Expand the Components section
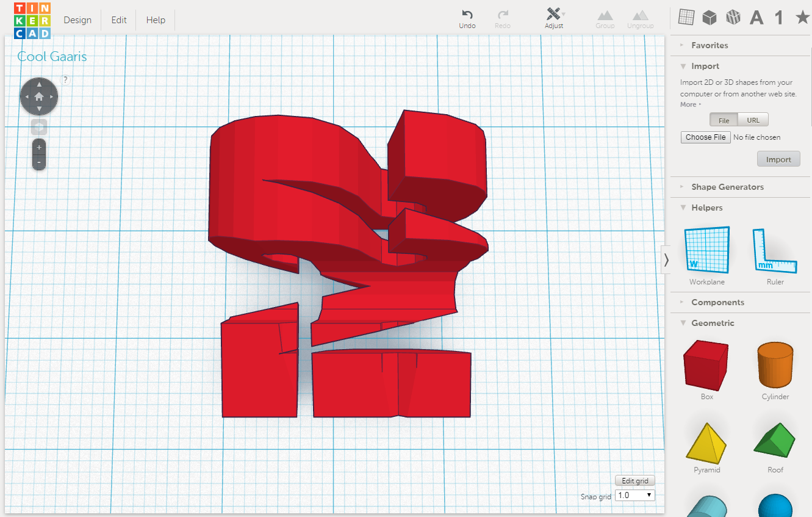The width and height of the screenshot is (812, 517). [x=717, y=302]
